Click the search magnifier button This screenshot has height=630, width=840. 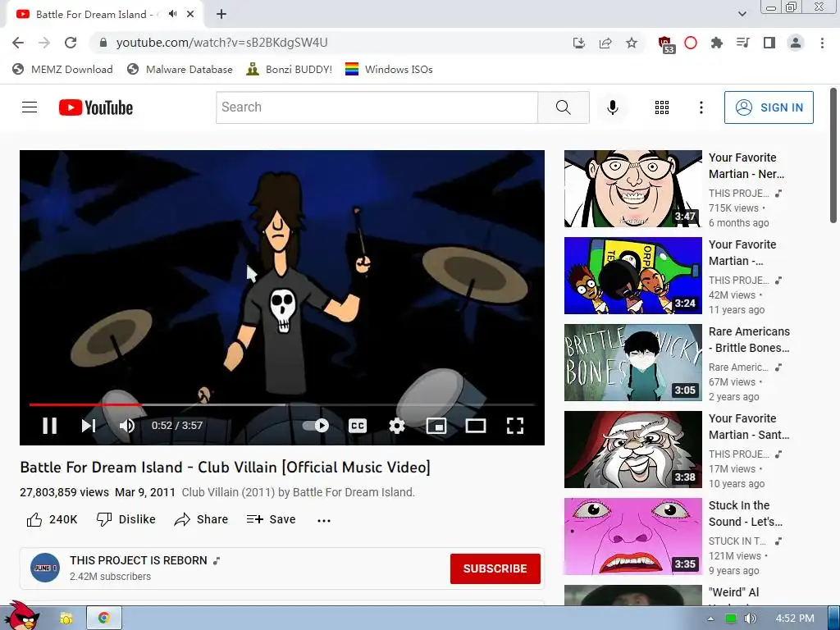563,107
